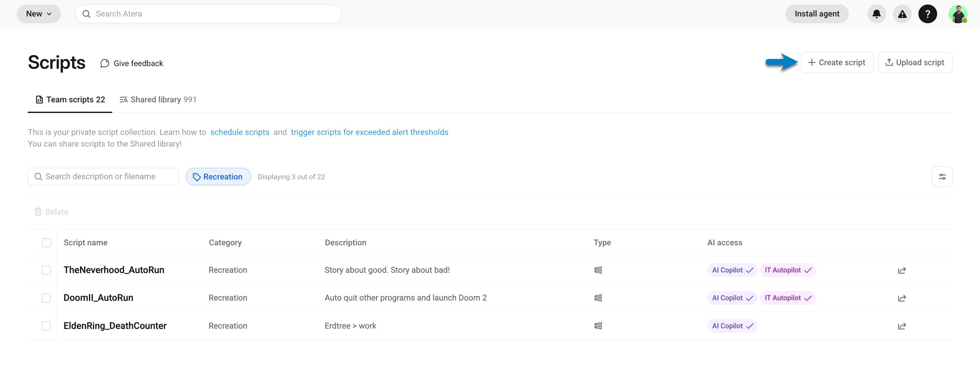This screenshot has width=980, height=368.
Task: Share the TheNeverhood_AutoRun script
Action: click(x=902, y=270)
